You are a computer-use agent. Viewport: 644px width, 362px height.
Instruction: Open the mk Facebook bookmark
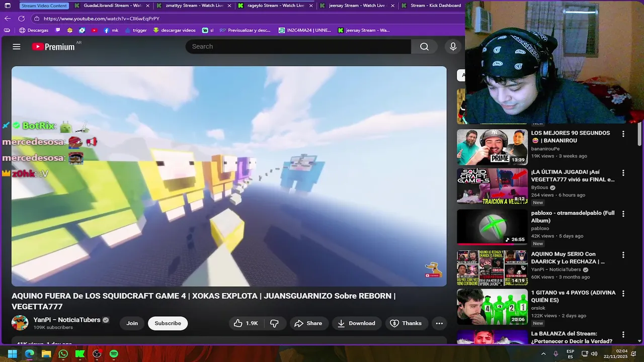pos(111,30)
